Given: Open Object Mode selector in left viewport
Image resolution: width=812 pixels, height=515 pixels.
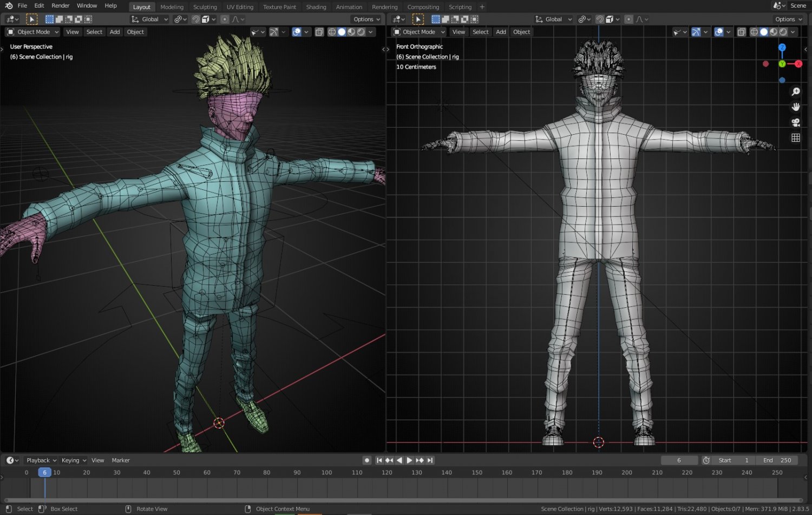Looking at the screenshot, I should [x=32, y=32].
